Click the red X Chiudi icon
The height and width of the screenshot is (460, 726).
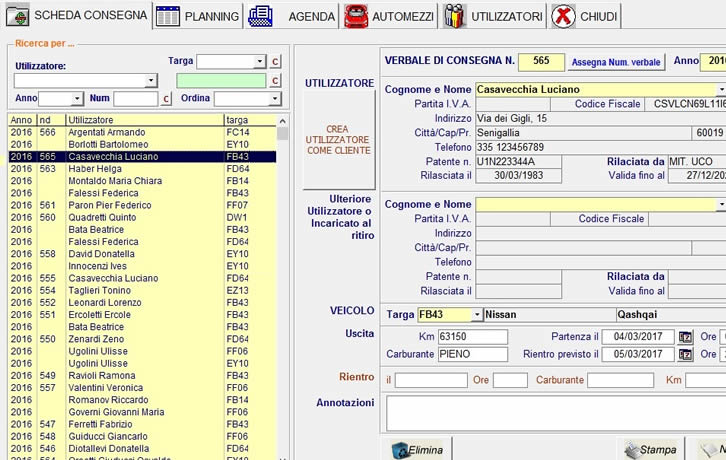click(563, 16)
